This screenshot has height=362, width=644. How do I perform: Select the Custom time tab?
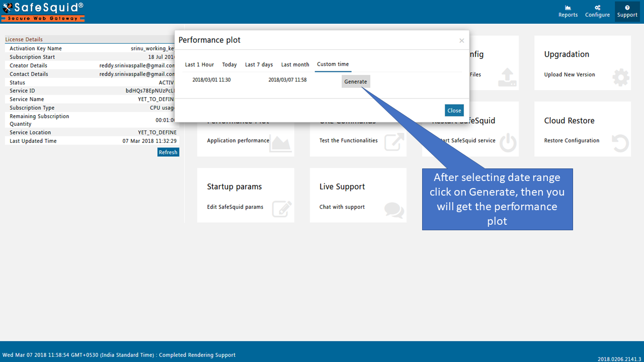pyautogui.click(x=333, y=64)
